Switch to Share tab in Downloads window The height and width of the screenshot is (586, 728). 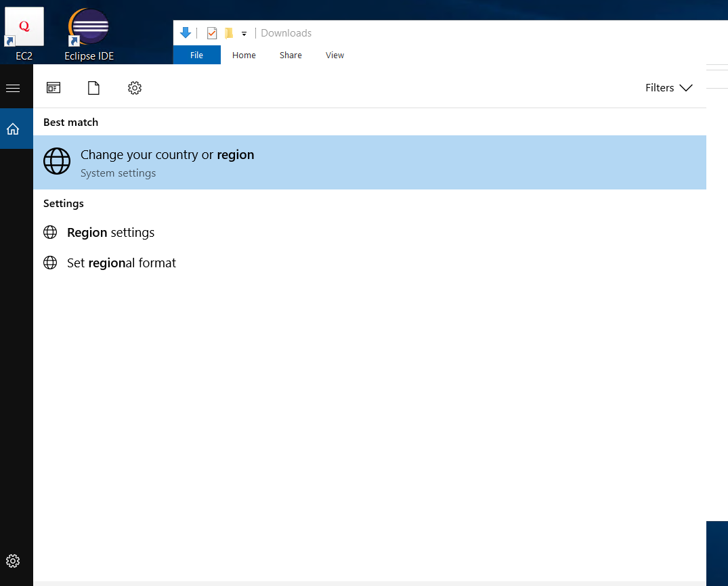click(x=291, y=55)
